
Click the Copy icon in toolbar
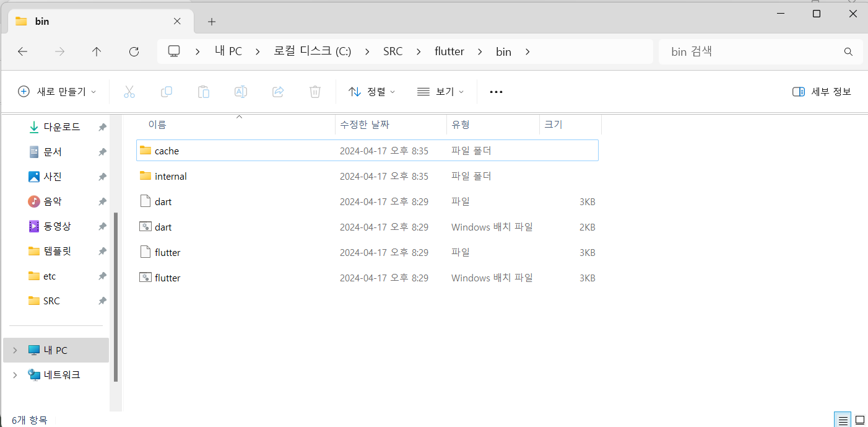click(166, 92)
